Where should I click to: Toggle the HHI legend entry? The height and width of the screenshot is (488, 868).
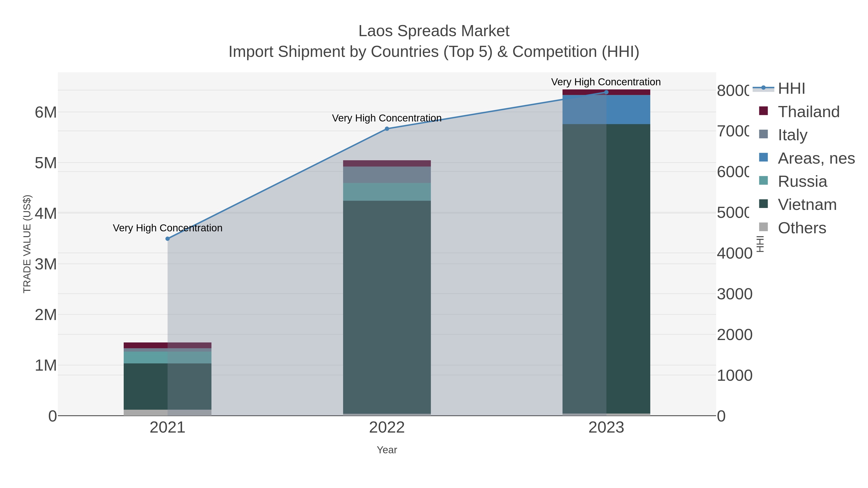[779, 88]
